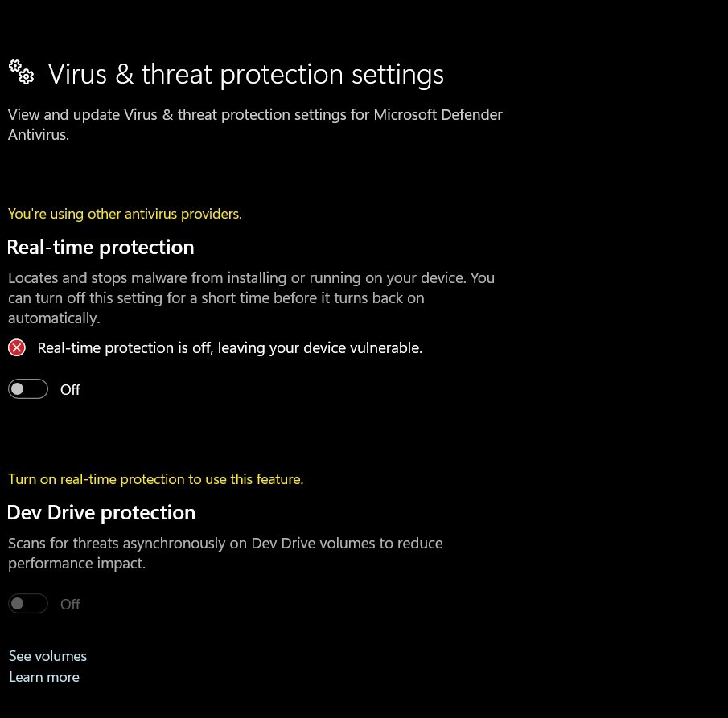The width and height of the screenshot is (728, 718).
Task: Open the See volumes link
Action: click(x=47, y=656)
